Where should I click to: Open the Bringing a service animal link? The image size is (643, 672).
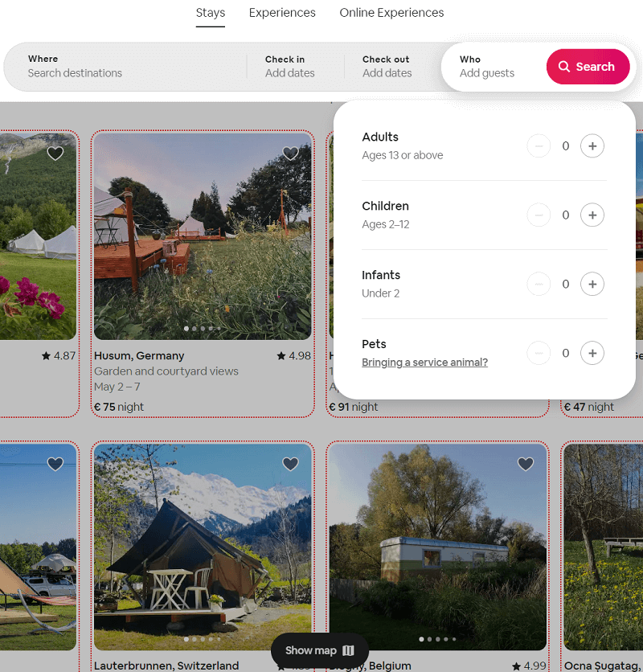tap(425, 363)
